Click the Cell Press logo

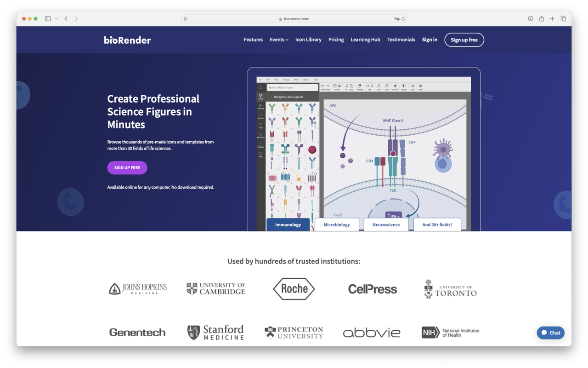coord(372,289)
